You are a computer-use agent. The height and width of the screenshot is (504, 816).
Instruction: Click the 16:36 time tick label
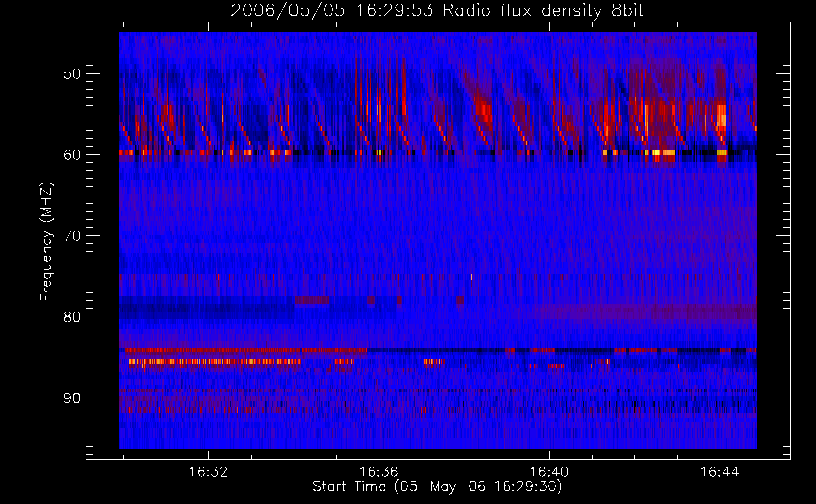(379, 472)
